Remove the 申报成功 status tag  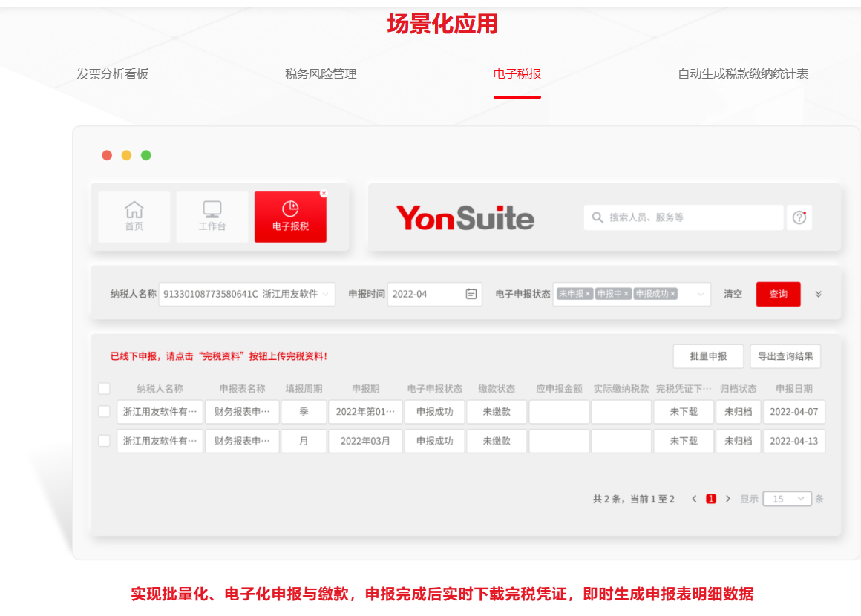click(x=673, y=294)
